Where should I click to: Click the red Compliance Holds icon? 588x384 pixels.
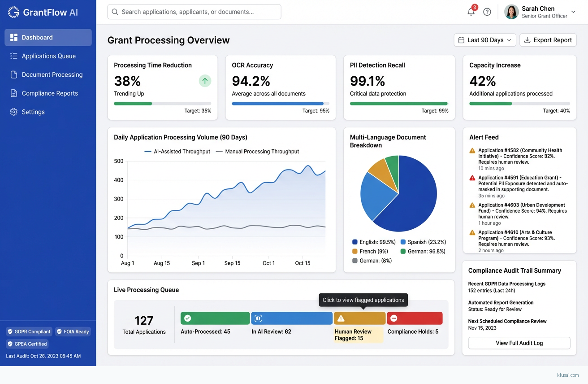tap(393, 318)
